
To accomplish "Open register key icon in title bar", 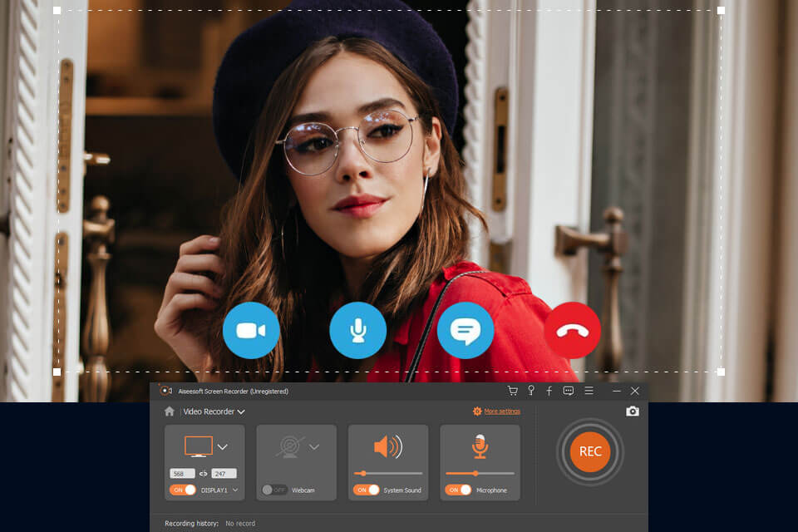I will [531, 391].
